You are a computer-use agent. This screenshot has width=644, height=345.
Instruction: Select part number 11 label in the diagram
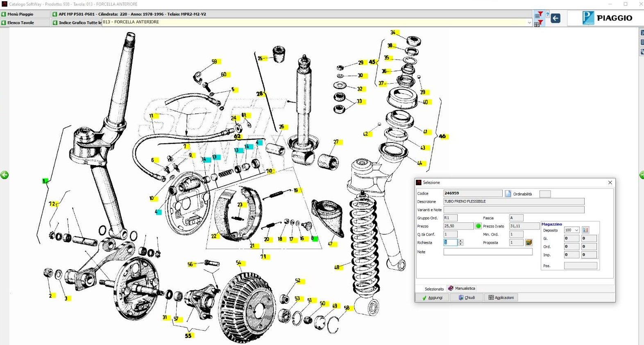click(152, 116)
